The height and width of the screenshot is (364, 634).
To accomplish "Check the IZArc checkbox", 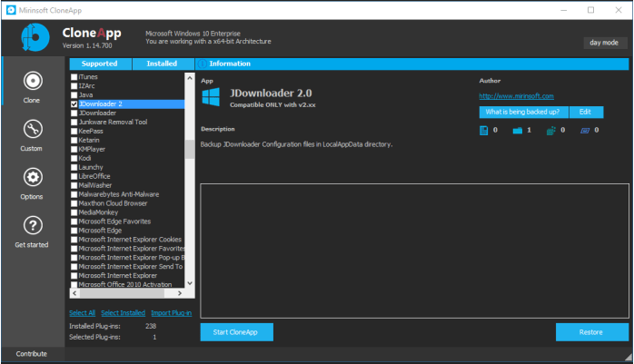I will click(74, 86).
